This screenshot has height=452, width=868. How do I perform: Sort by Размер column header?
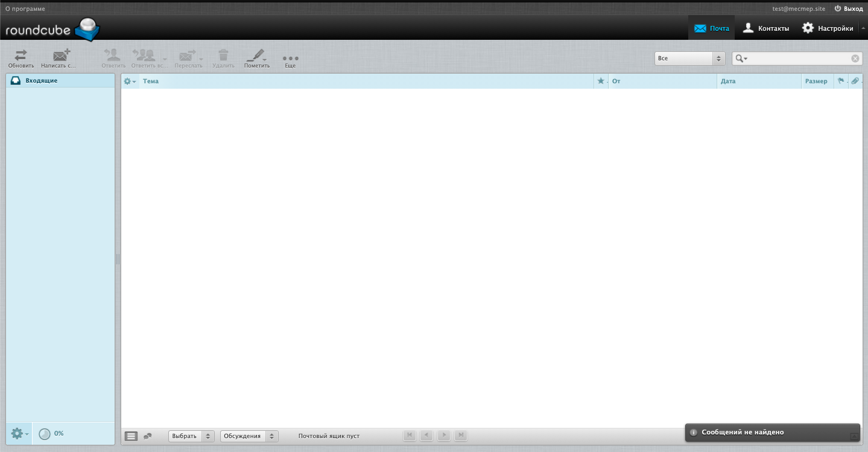[816, 81]
